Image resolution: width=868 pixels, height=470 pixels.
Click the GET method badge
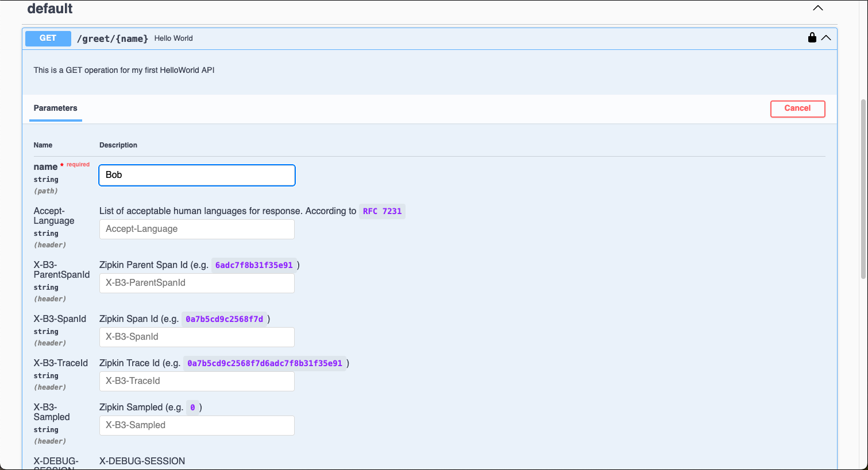click(48, 38)
